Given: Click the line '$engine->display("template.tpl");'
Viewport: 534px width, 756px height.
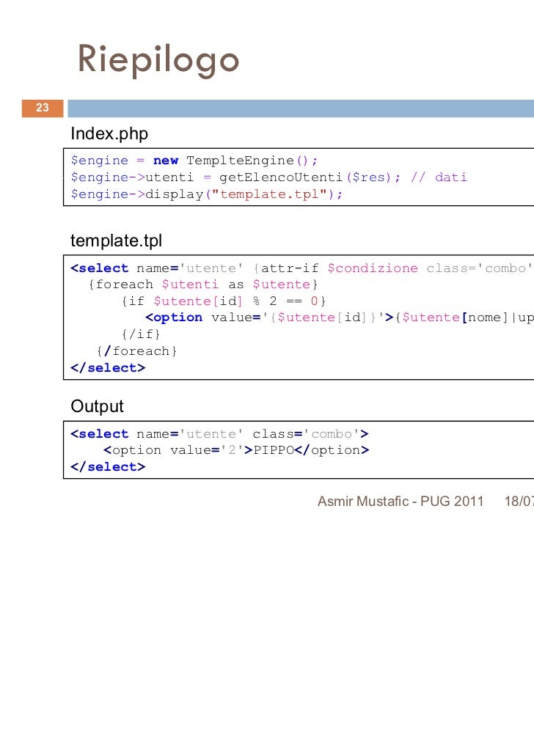Looking at the screenshot, I should point(206,194).
